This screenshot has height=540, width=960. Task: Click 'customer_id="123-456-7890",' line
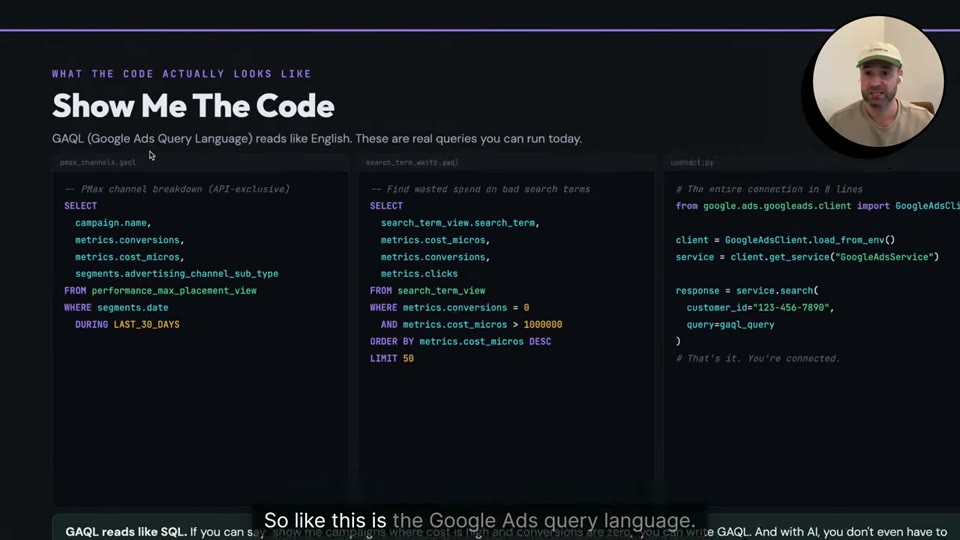[x=760, y=307]
